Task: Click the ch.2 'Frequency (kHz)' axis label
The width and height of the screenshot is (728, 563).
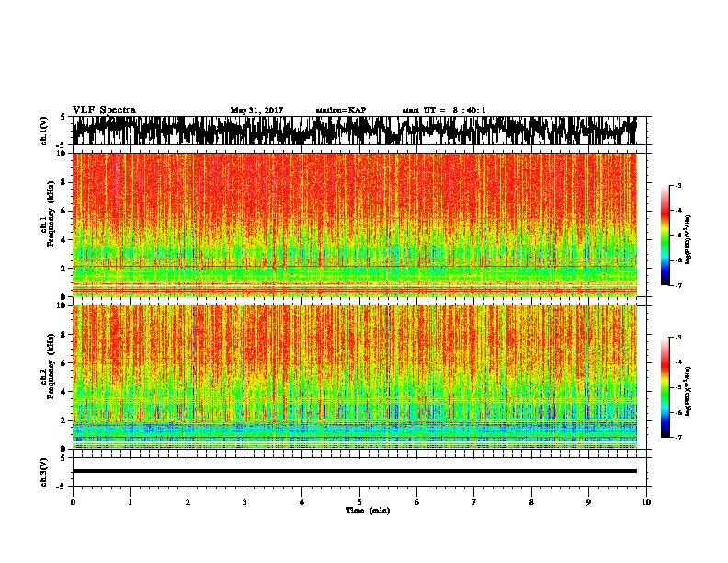Action: click(x=51, y=365)
